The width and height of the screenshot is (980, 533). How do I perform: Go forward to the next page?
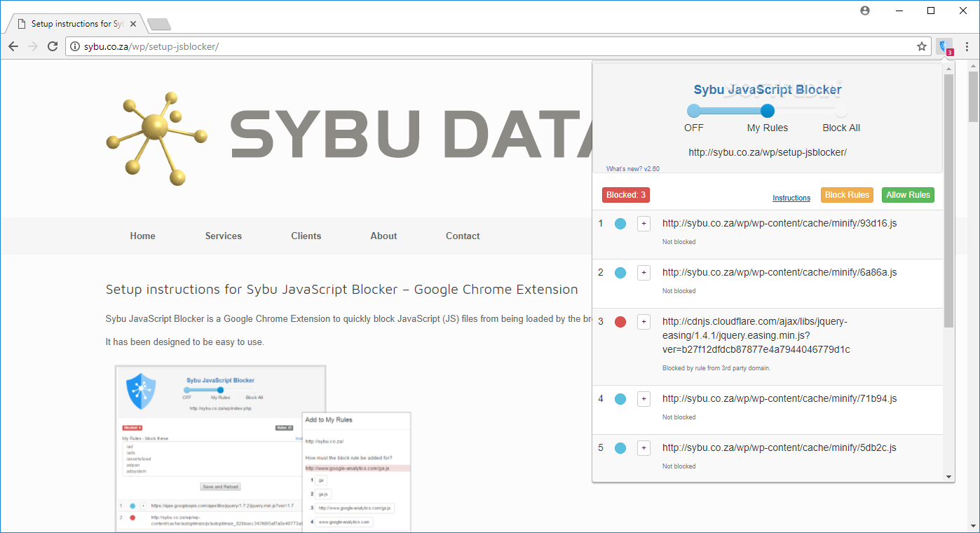coord(33,46)
